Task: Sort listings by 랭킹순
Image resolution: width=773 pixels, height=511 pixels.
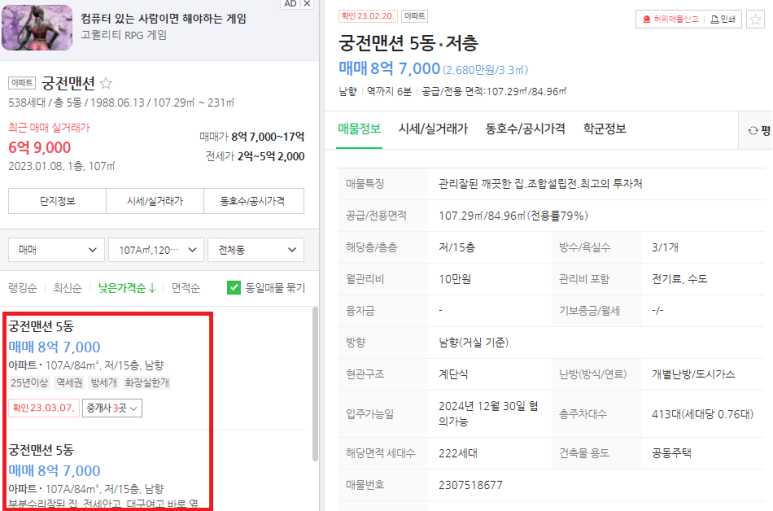Action: click(x=23, y=288)
